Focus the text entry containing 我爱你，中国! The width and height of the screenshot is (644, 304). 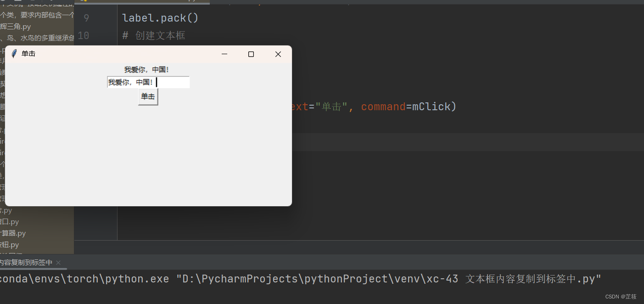point(148,82)
